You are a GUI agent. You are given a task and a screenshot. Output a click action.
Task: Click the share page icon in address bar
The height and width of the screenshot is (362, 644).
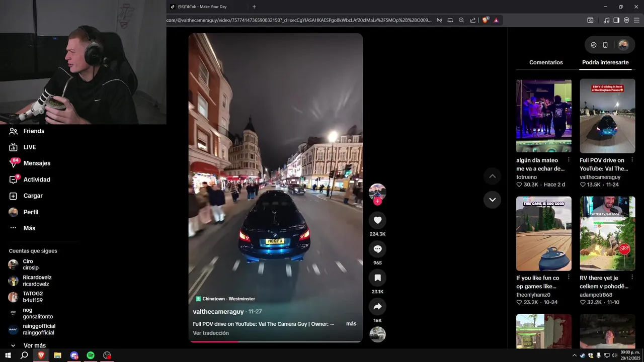coord(473,20)
